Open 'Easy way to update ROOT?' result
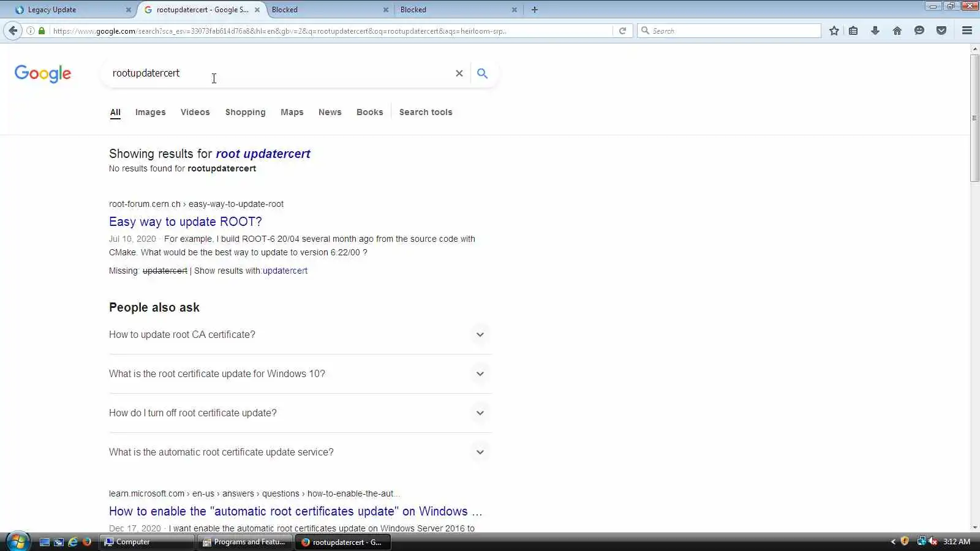This screenshot has height=551, width=980. tap(186, 222)
